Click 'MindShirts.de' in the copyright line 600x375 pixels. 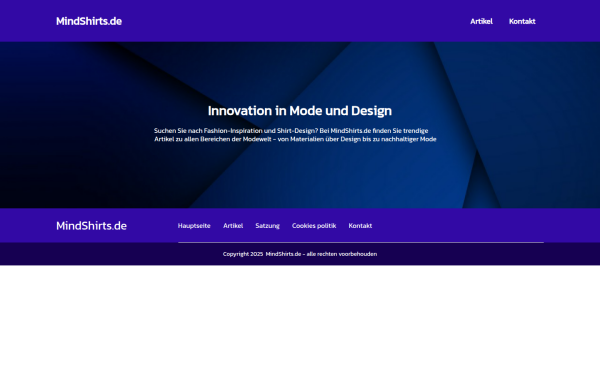click(x=283, y=254)
